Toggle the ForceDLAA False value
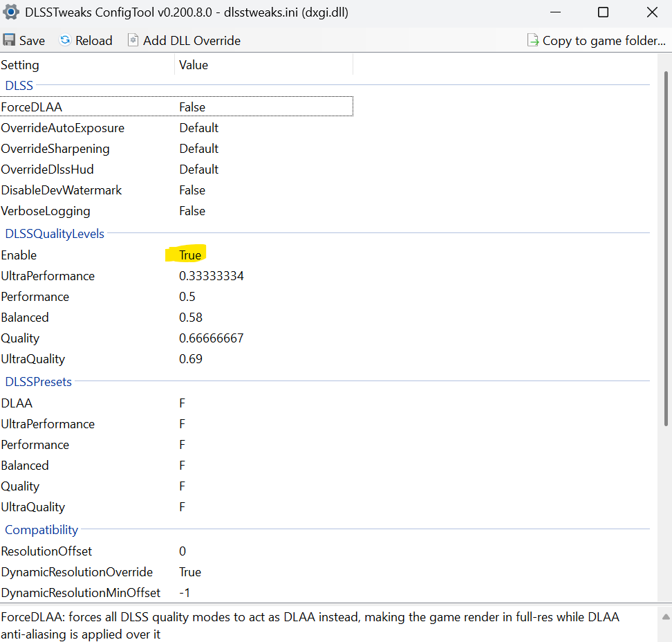This screenshot has height=642, width=672. pyautogui.click(x=192, y=107)
